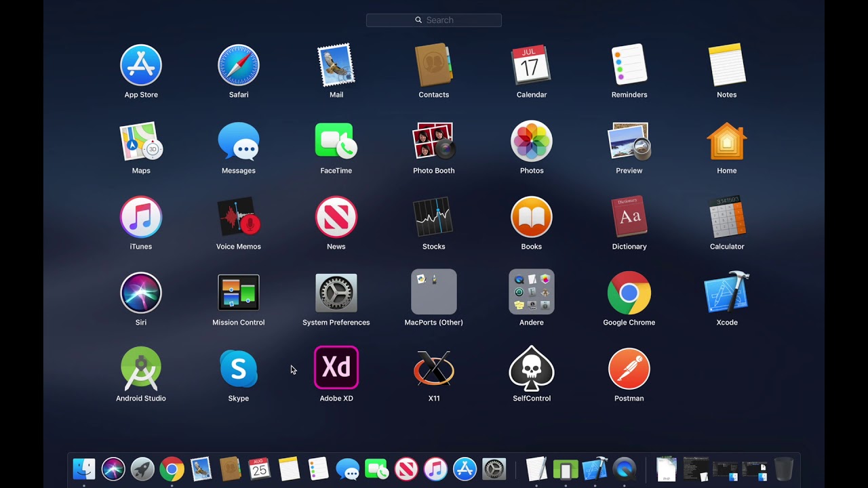Expand the MacPorts (Other) folder
The image size is (868, 488).
434,292
